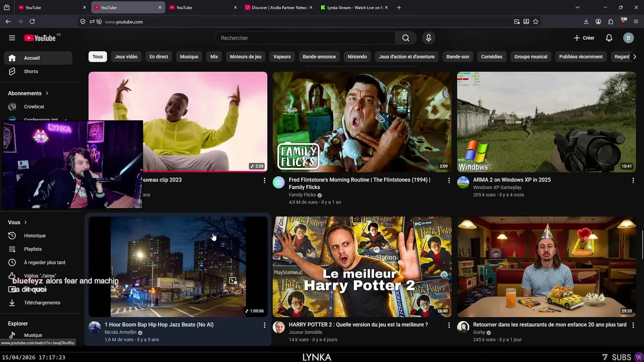
Task: Switch to the Discover Xsolla Partner tab
Action: [279, 8]
